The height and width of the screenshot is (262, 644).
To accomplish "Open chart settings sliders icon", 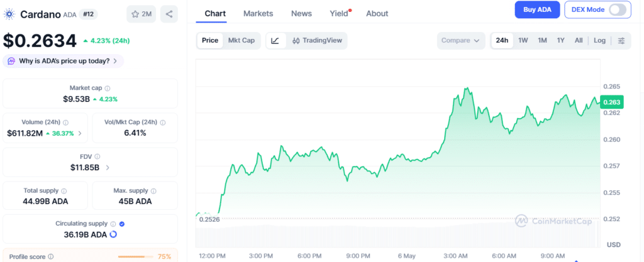I will coord(621,41).
